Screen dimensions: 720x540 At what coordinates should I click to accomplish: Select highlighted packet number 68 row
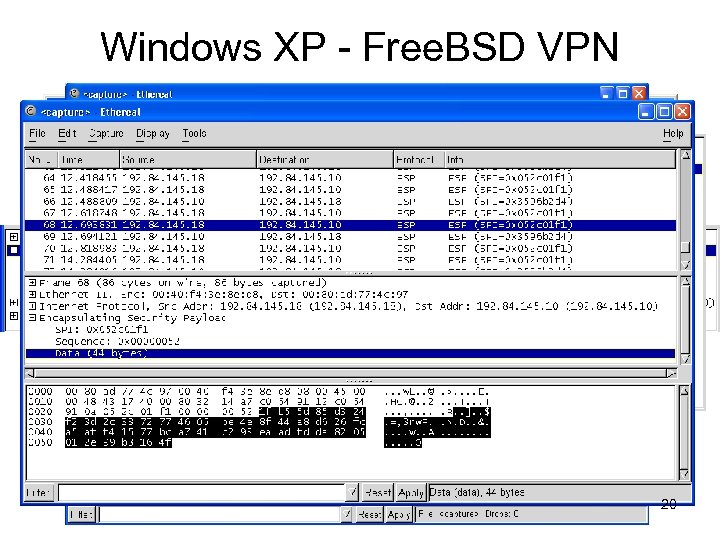pyautogui.click(x=350, y=225)
